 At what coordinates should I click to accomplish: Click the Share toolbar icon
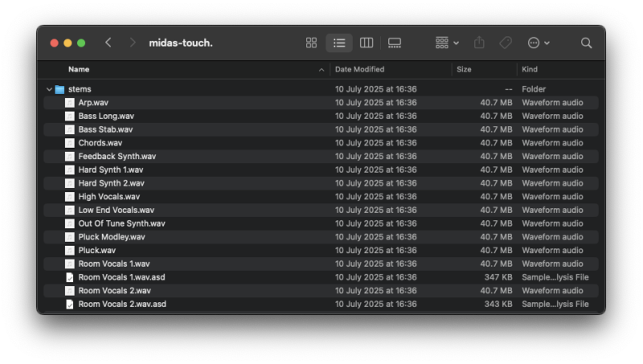(479, 43)
